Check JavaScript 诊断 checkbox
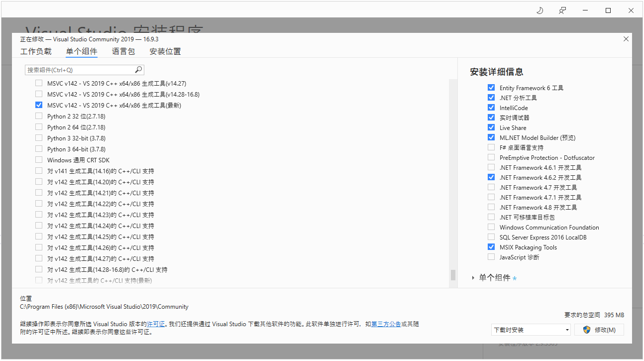 (491, 257)
